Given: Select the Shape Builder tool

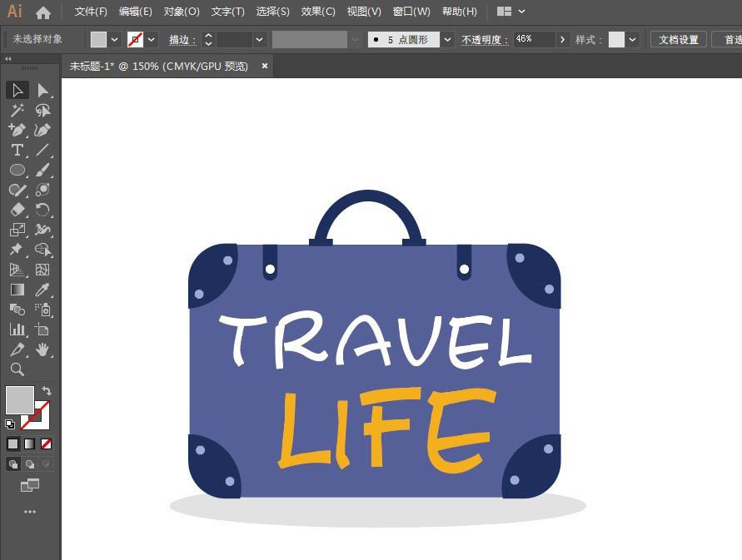Looking at the screenshot, I should point(42,250).
